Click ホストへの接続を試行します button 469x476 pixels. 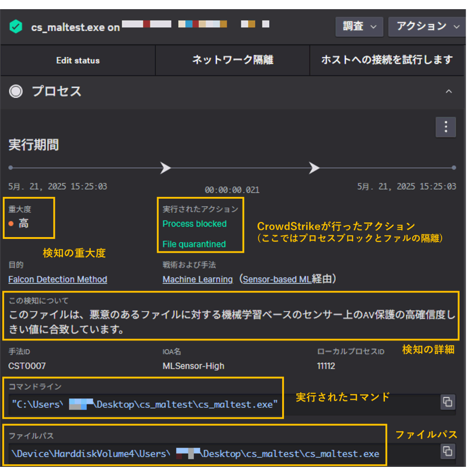pos(387,60)
